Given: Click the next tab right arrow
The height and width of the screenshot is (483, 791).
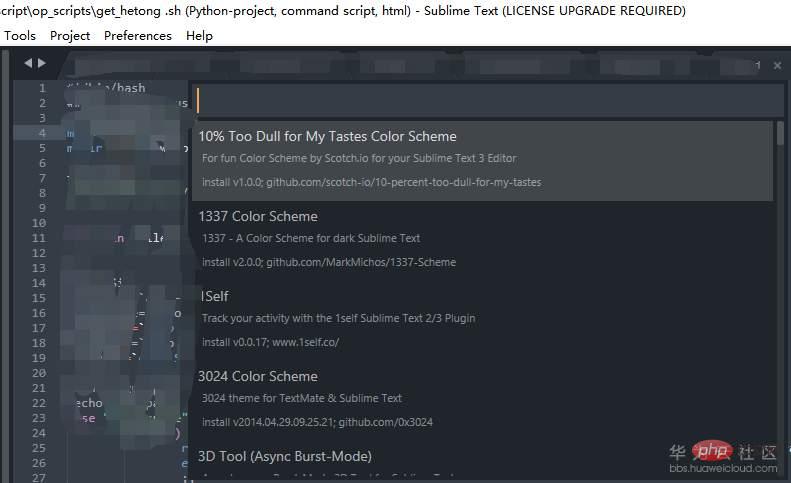Looking at the screenshot, I should pos(41,63).
